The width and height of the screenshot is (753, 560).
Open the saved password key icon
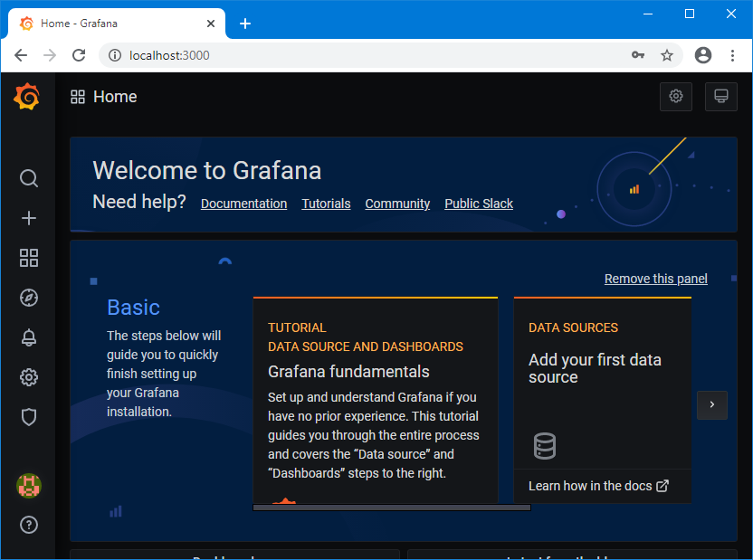click(638, 54)
